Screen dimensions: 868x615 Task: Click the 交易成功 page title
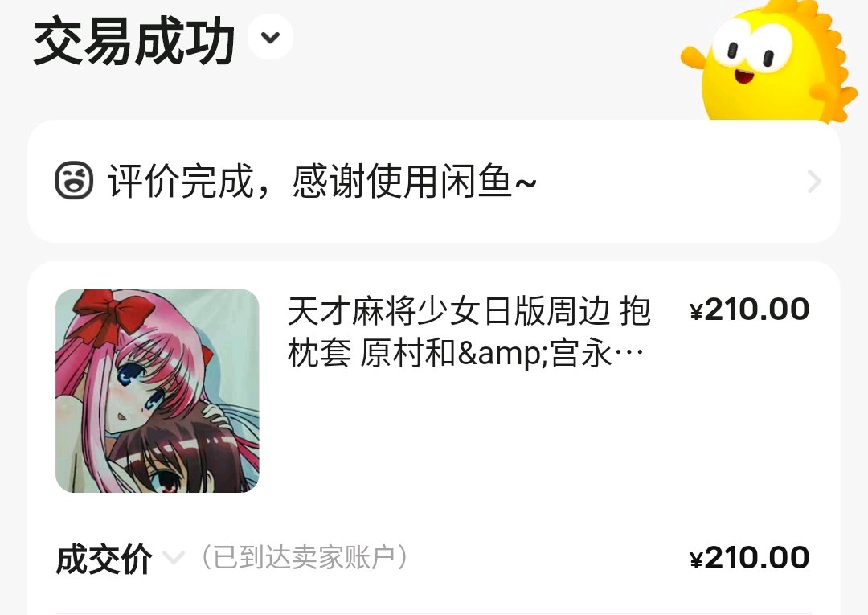point(134,41)
